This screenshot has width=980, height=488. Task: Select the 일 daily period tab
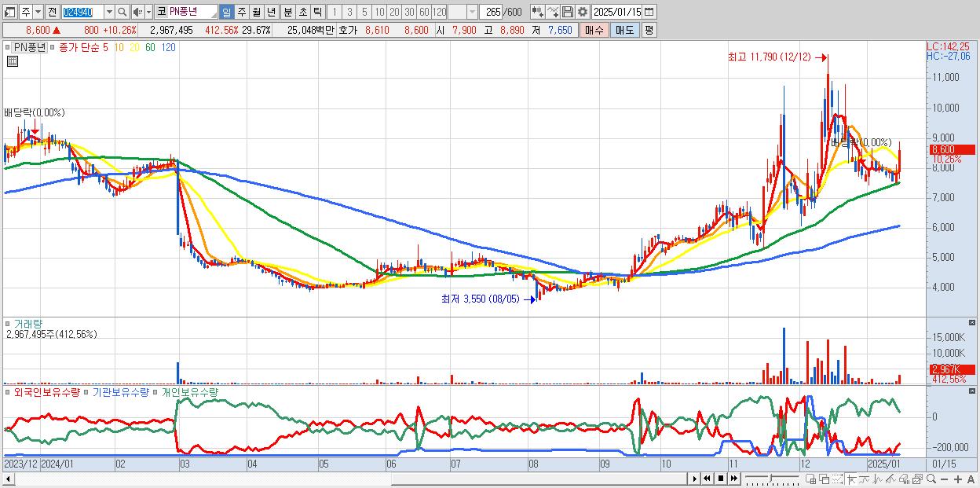226,12
